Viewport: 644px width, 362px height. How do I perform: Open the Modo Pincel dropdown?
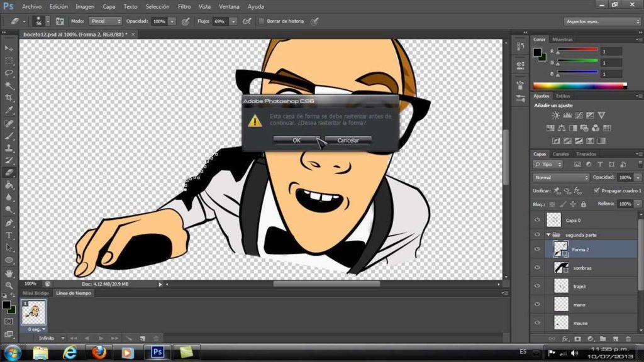coord(104,21)
